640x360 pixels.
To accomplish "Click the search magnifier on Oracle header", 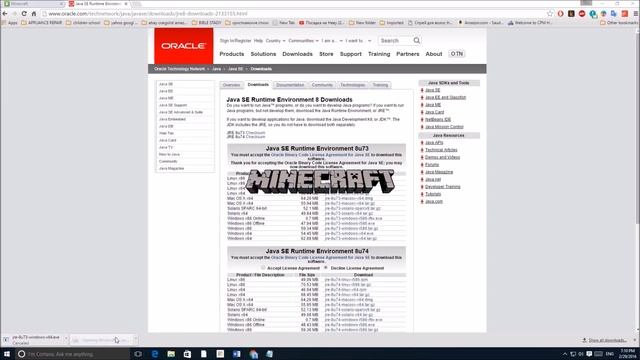I will point(416,40).
